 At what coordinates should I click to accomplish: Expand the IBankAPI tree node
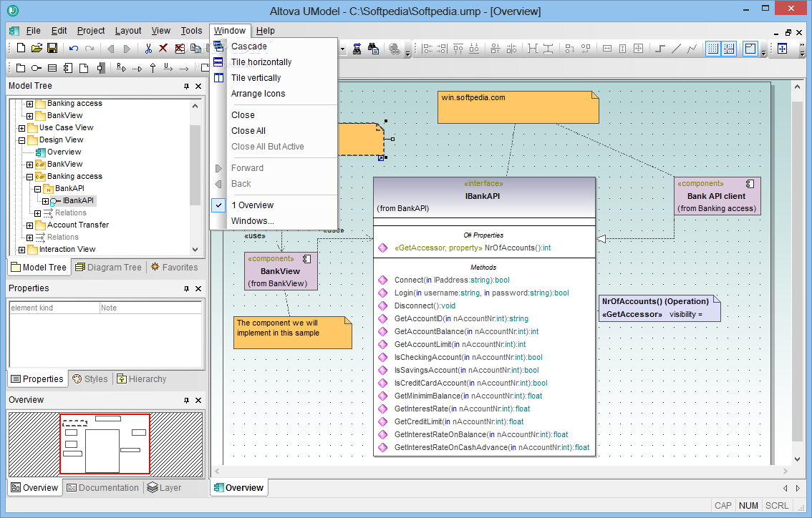[x=46, y=201]
